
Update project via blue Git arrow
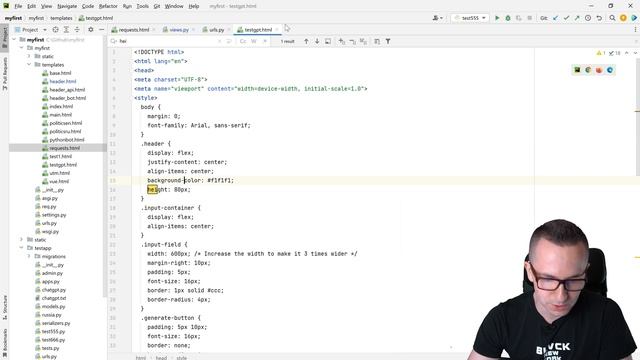coord(556,18)
